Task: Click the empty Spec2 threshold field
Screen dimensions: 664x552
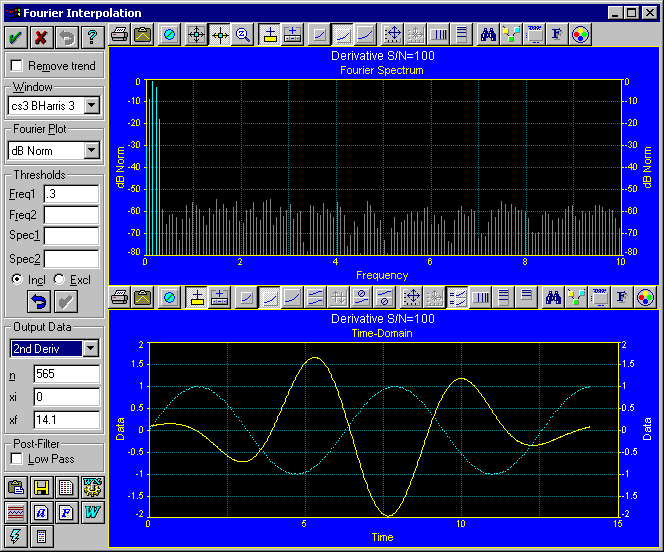Action: tap(71, 259)
